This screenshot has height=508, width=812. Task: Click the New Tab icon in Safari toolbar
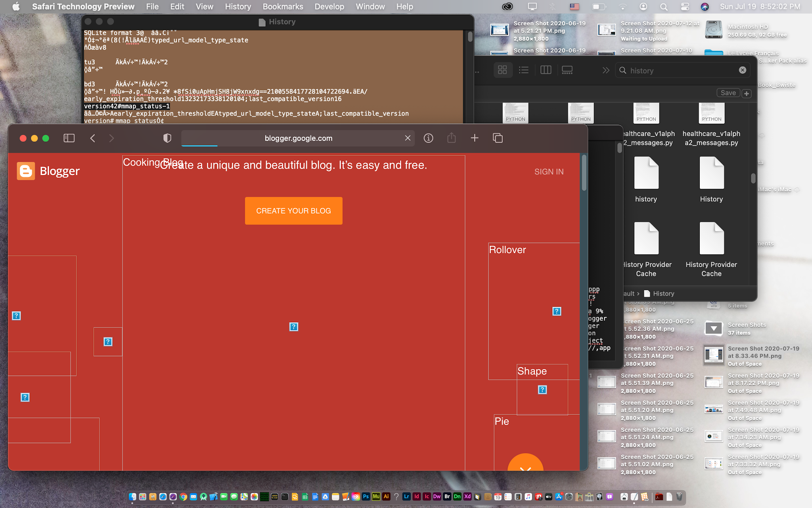tap(475, 138)
